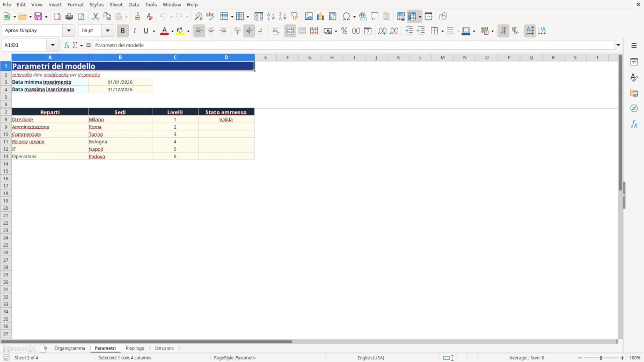Apply the red font color

(164, 31)
